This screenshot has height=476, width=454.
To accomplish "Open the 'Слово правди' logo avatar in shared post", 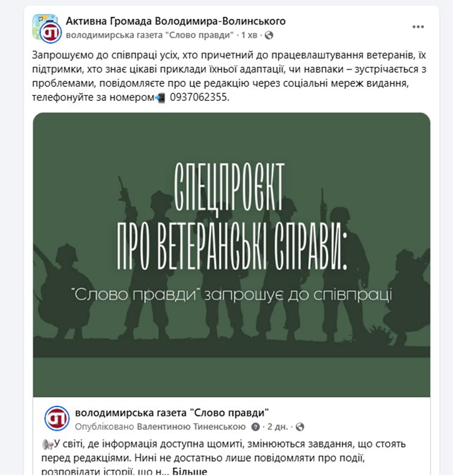I will tap(57, 418).
